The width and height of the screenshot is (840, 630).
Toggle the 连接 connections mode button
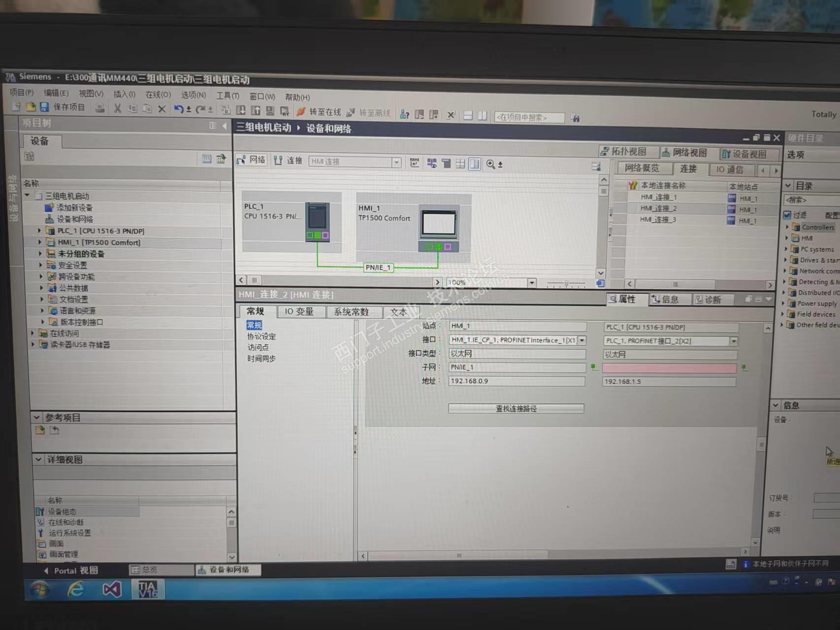coord(289,160)
